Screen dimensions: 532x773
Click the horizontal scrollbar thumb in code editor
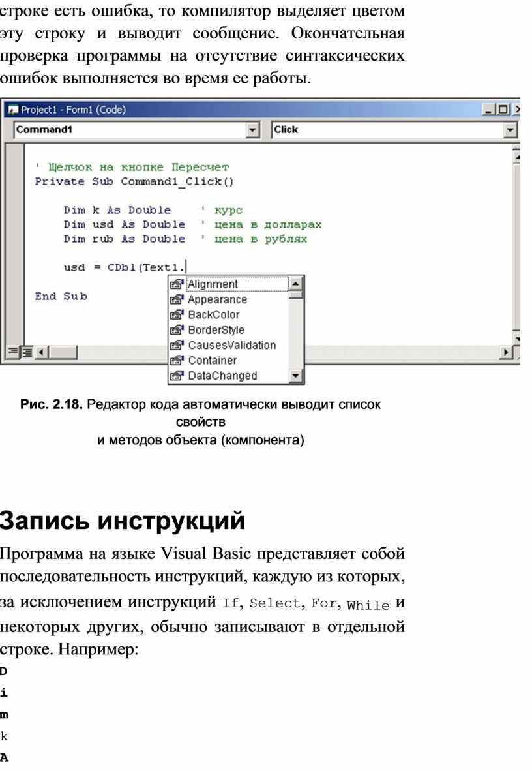coord(63,352)
